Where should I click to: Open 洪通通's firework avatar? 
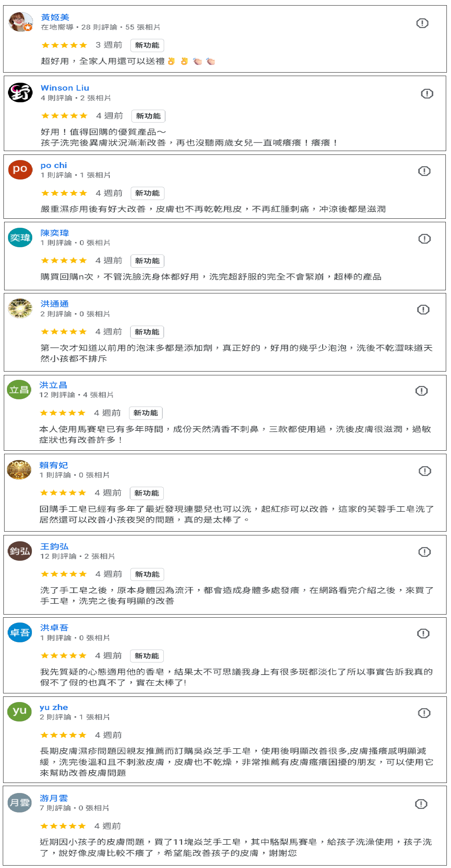click(x=20, y=308)
